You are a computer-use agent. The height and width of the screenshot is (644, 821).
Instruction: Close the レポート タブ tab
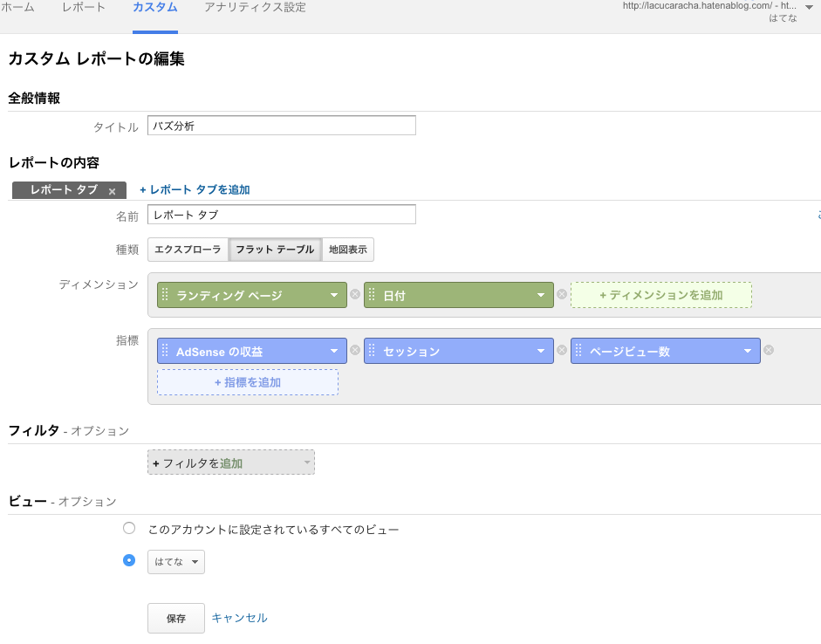pyautogui.click(x=112, y=191)
